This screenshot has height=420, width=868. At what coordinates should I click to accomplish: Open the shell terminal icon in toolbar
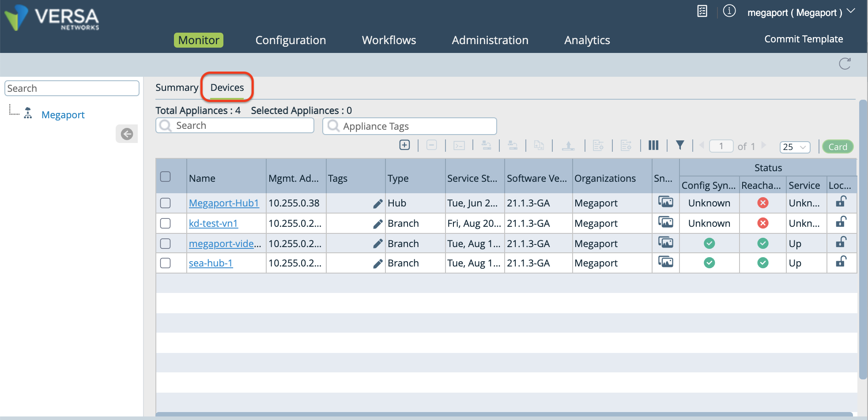[x=459, y=146]
